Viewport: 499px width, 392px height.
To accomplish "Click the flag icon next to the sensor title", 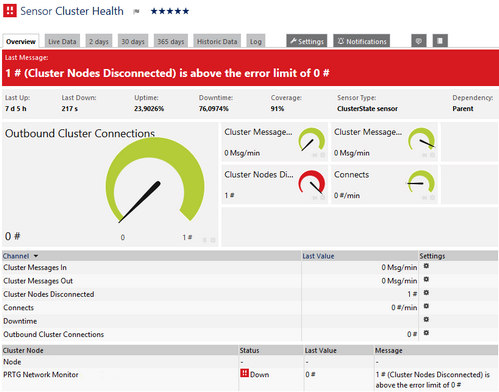I will coord(136,12).
